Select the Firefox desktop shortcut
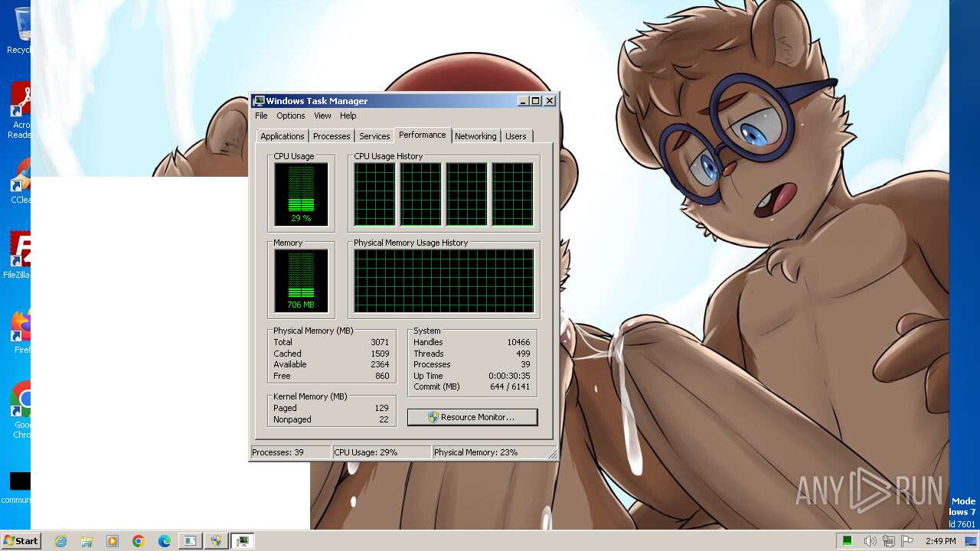 tap(20, 331)
